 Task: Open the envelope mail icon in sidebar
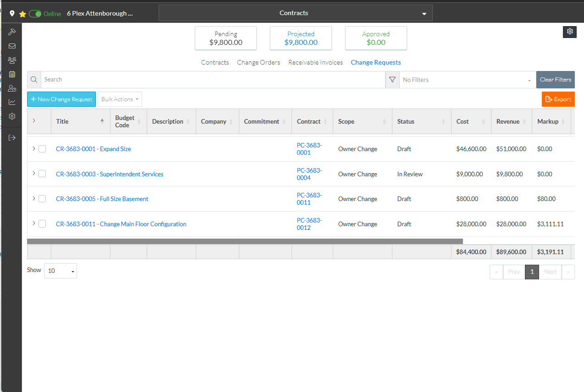coord(12,46)
